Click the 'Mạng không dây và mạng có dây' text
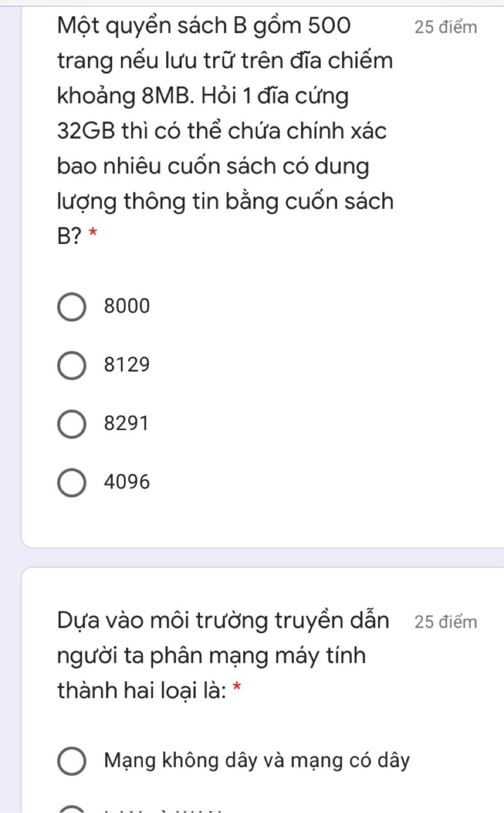This screenshot has width=504, height=813. click(x=257, y=761)
